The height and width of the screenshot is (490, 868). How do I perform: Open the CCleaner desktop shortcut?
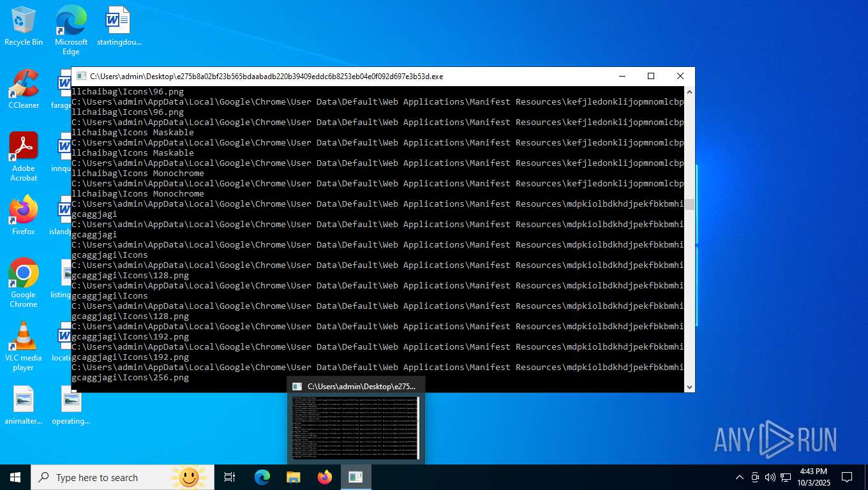[x=24, y=89]
